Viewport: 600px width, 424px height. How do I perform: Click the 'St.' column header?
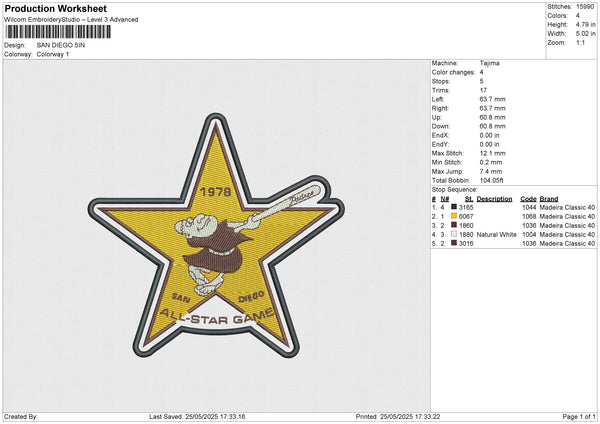click(x=469, y=199)
